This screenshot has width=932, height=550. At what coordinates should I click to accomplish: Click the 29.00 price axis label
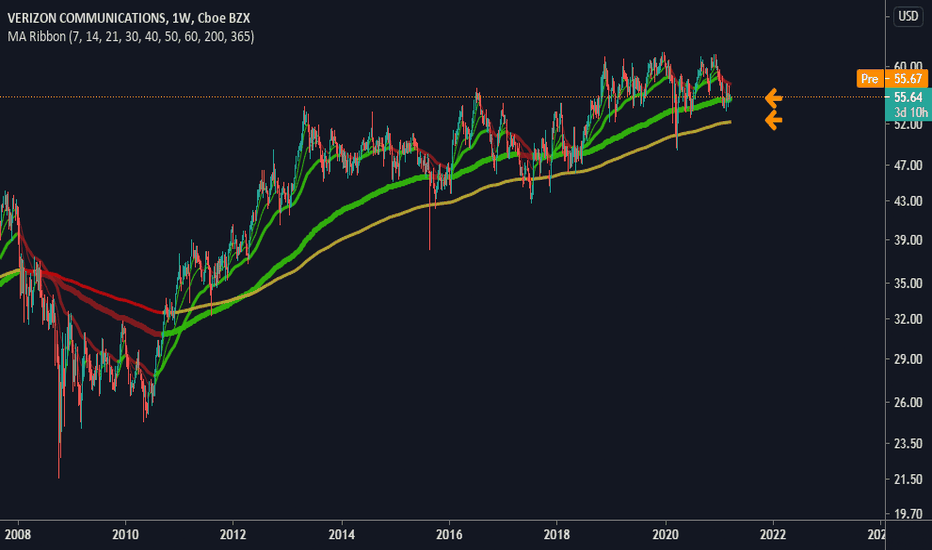click(x=908, y=359)
